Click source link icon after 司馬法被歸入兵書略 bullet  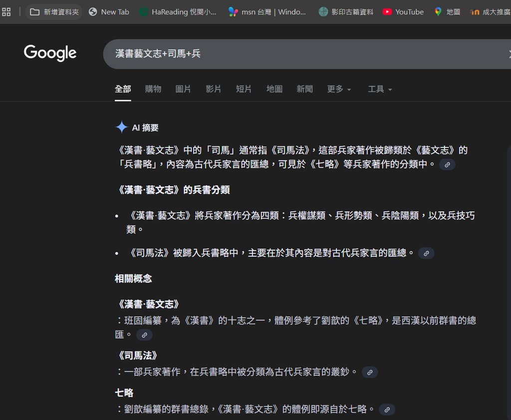[426, 254]
